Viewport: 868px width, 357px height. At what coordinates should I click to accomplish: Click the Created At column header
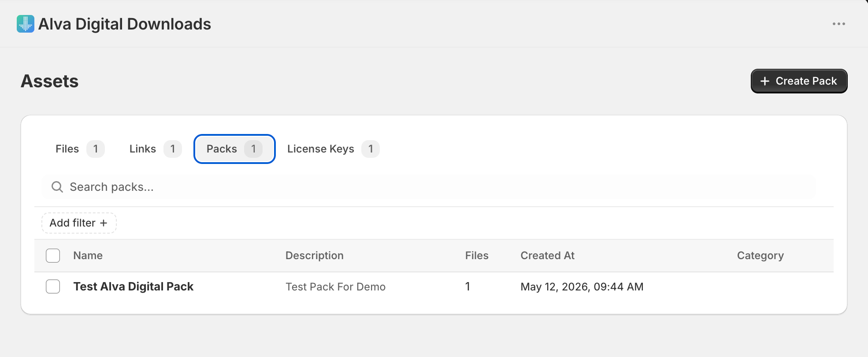[x=548, y=256]
